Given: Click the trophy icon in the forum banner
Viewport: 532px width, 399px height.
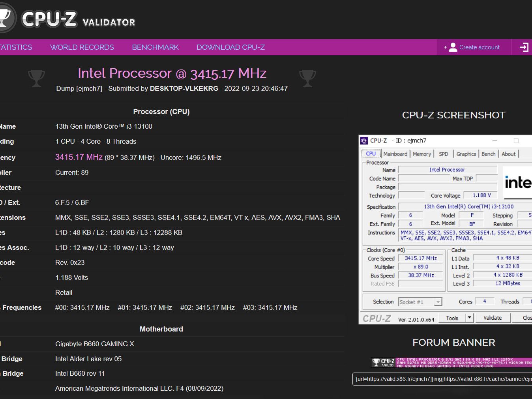Looking at the screenshot, I should tap(376, 362).
